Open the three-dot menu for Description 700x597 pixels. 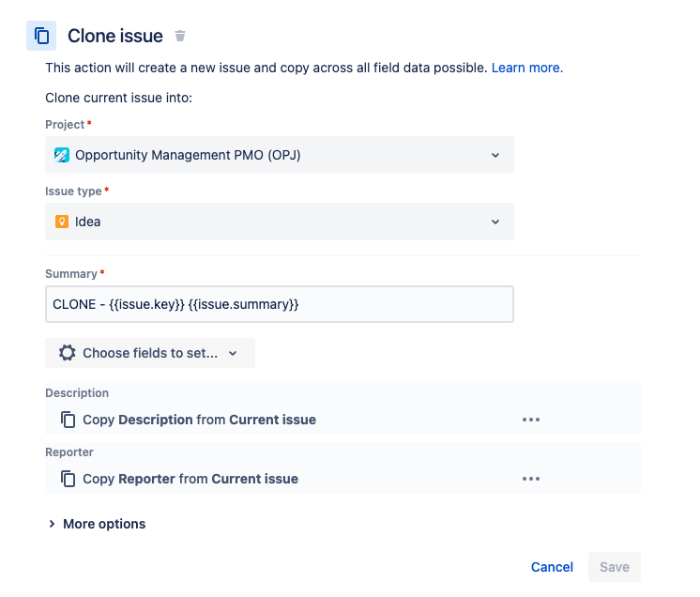[x=531, y=420]
